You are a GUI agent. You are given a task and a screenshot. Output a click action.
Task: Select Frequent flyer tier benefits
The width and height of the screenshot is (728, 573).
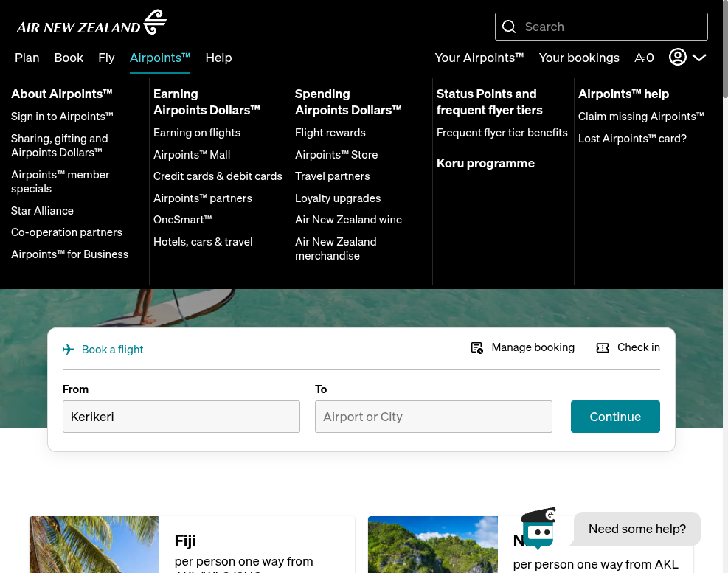pyautogui.click(x=502, y=133)
